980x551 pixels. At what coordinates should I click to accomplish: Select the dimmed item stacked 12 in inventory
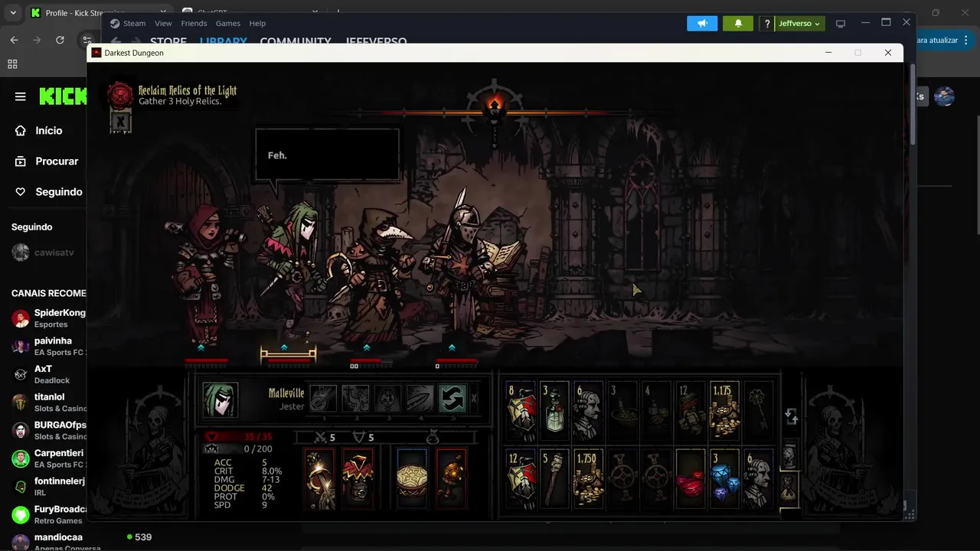(x=691, y=412)
